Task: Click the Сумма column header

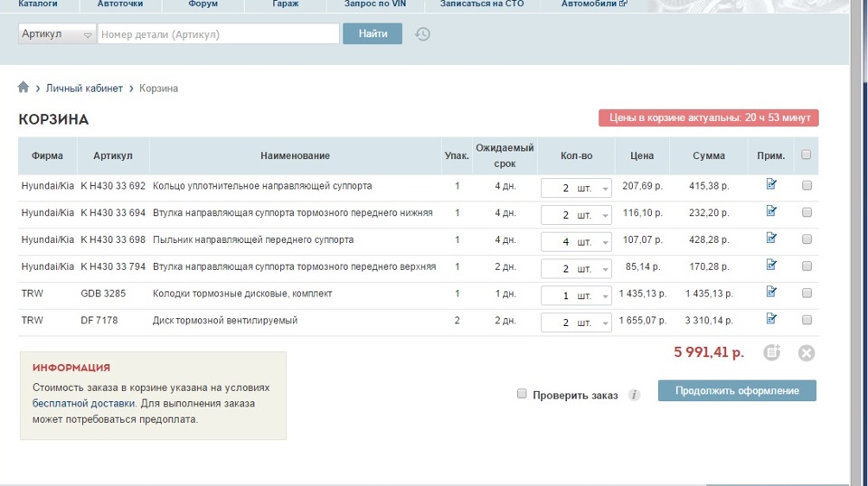Action: 709,156
